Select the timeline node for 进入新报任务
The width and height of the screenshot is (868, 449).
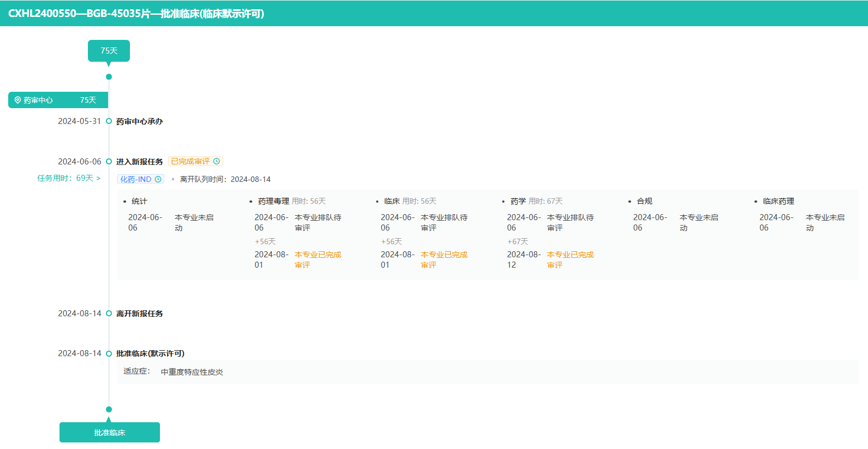click(x=109, y=162)
